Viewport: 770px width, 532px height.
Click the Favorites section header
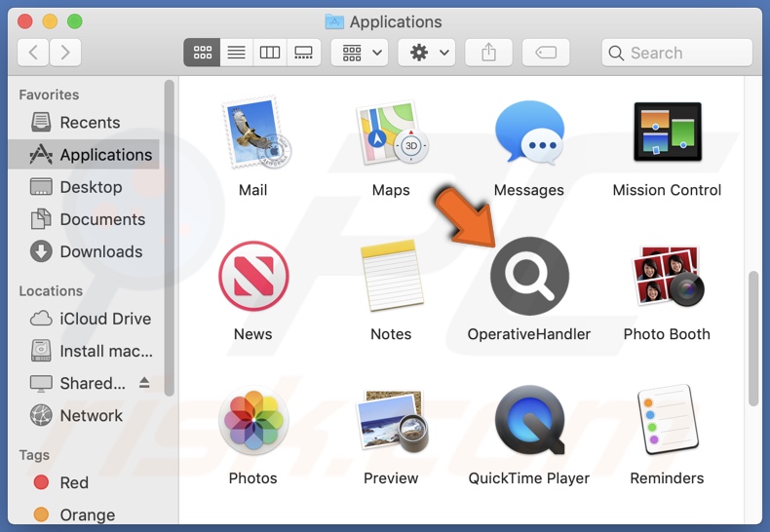pos(49,95)
